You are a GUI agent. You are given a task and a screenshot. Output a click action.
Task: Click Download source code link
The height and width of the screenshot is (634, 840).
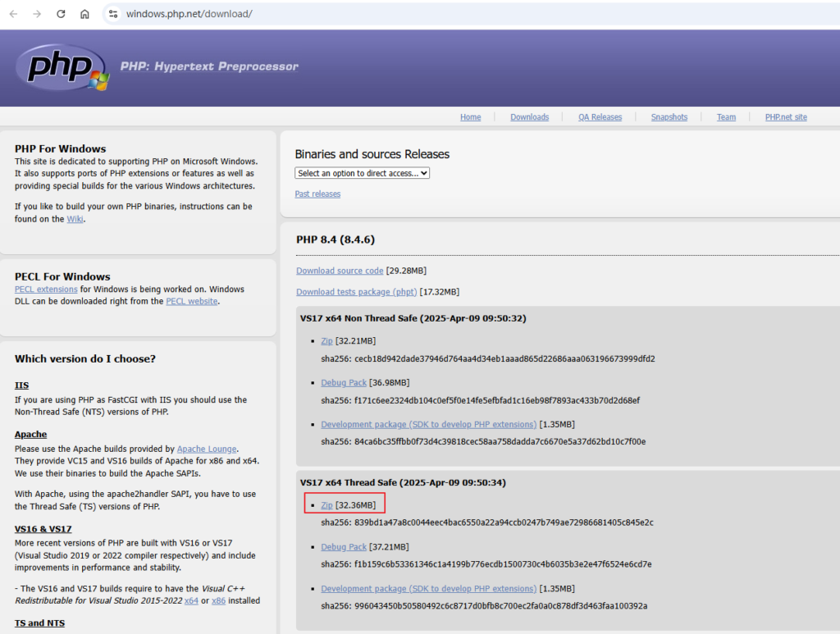point(340,271)
